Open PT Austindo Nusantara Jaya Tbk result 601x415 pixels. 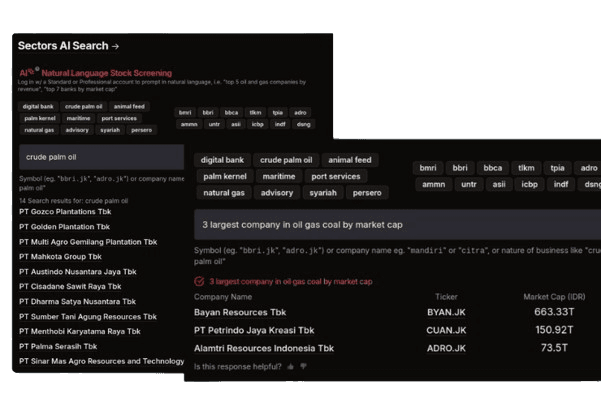(78, 272)
